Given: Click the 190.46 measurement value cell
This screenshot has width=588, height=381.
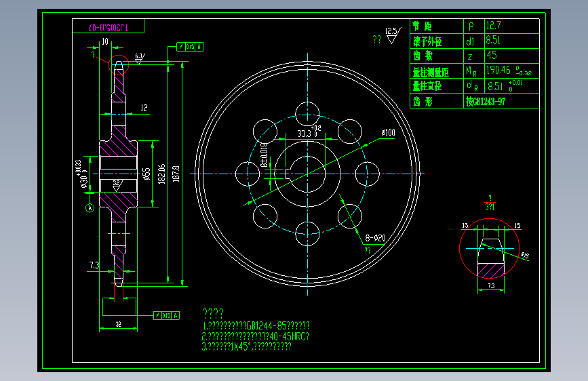Looking at the screenshot, I should pos(512,71).
